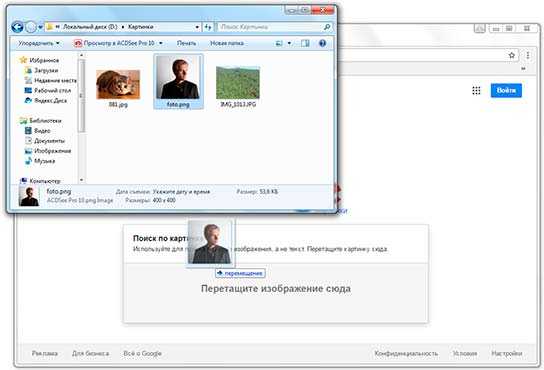Open the ACDSee Pro 10 viewer dropdown arrow
544x370 pixels.
point(161,43)
